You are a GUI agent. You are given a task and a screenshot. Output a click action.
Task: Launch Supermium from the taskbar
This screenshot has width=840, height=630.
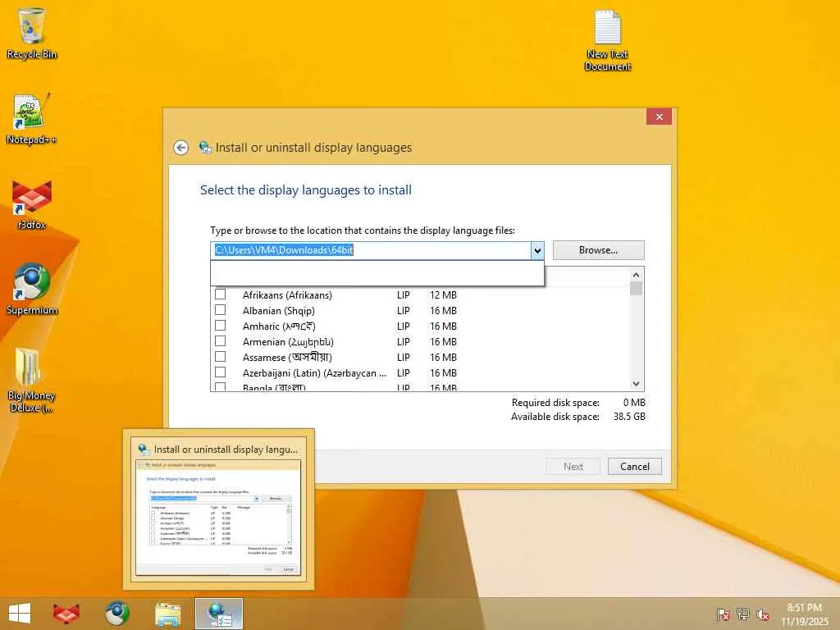pyautogui.click(x=117, y=614)
